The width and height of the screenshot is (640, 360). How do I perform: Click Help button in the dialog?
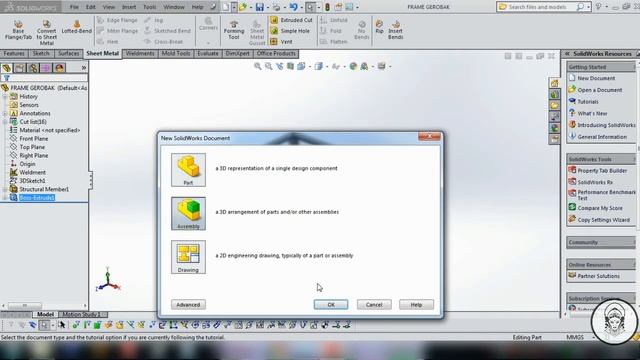tap(416, 304)
